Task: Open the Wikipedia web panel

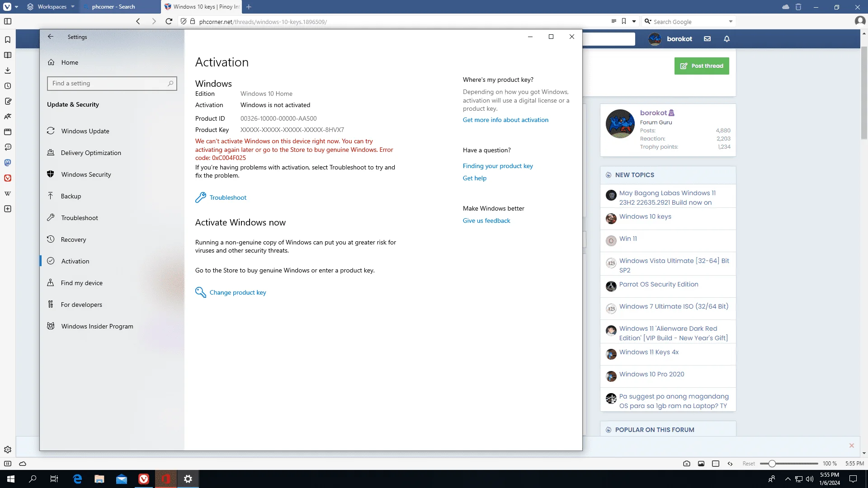Action: pyautogui.click(x=8, y=193)
